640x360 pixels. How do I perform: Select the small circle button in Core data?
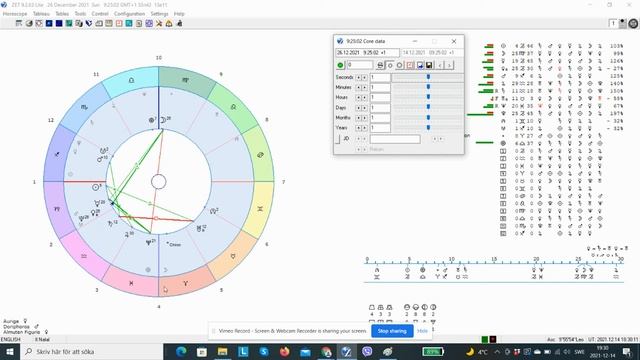click(390, 65)
